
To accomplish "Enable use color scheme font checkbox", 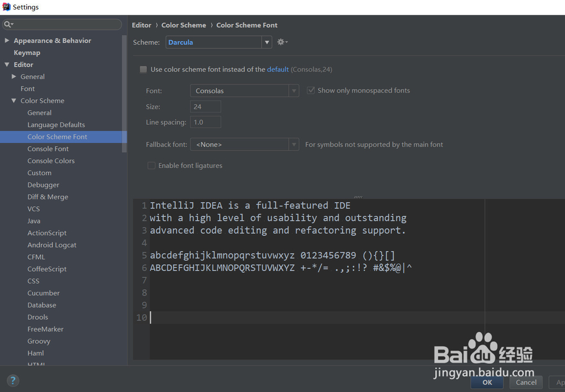I will click(144, 69).
